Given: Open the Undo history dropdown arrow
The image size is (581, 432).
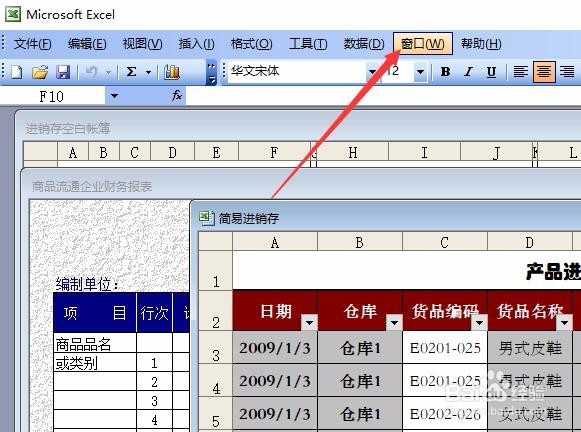Looking at the screenshot, I should tap(108, 72).
